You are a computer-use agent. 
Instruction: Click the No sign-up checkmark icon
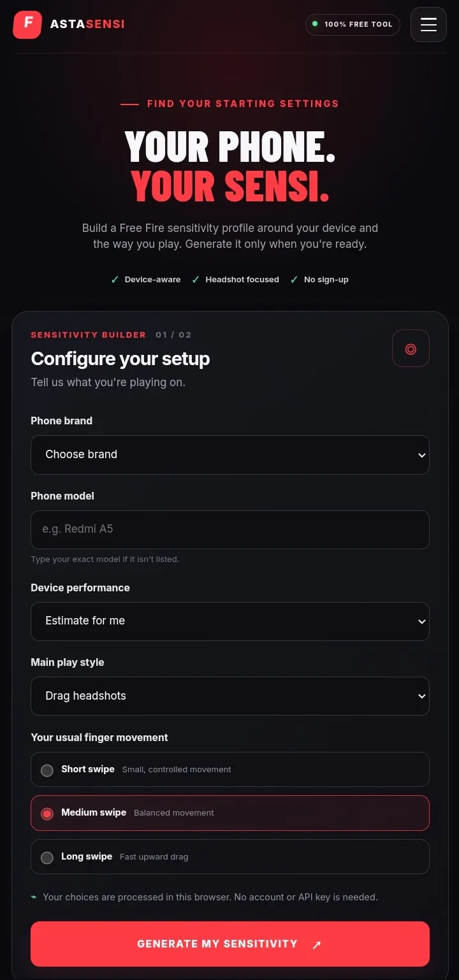pos(294,280)
